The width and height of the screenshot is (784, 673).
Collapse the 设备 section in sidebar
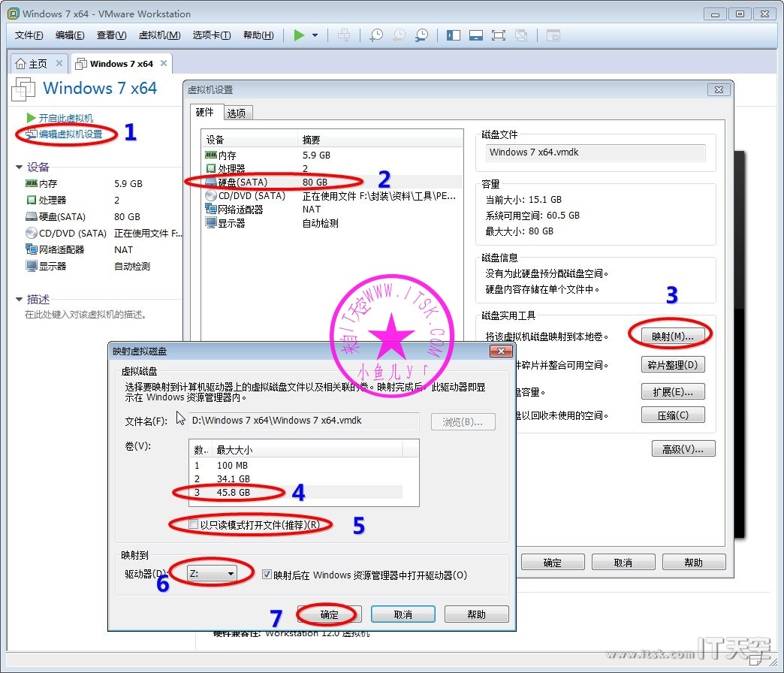(x=20, y=167)
